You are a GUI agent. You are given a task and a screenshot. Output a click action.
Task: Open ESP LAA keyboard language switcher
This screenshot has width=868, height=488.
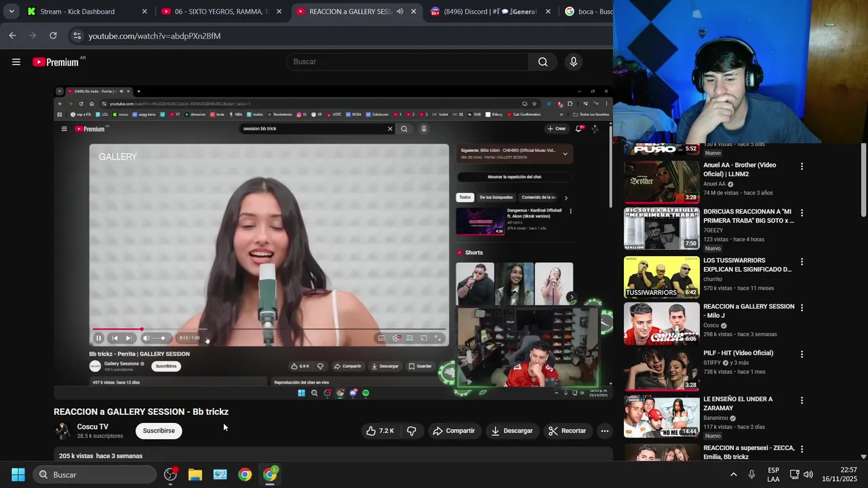[773, 474]
